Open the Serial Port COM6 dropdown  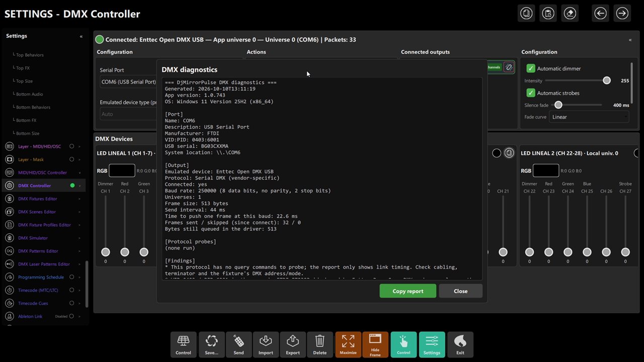click(128, 82)
